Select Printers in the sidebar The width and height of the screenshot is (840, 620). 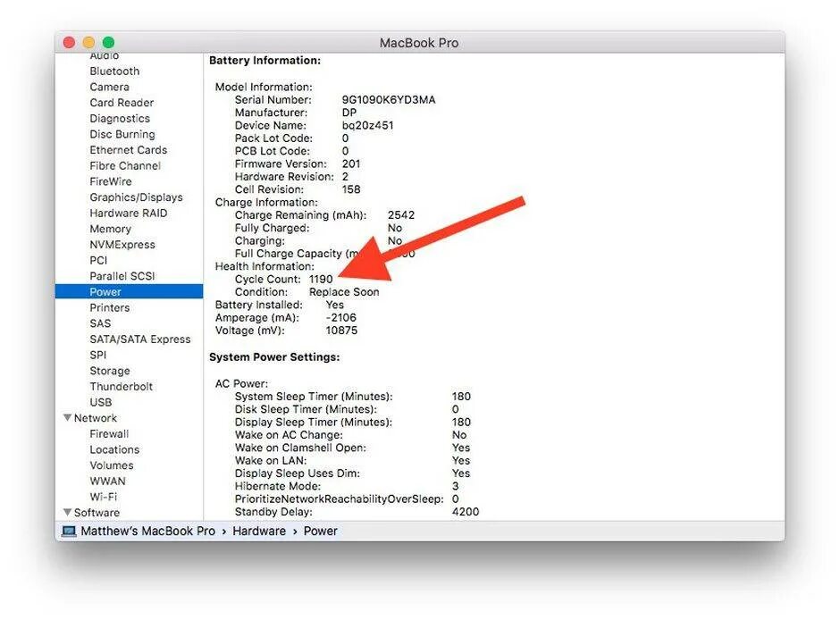[110, 308]
